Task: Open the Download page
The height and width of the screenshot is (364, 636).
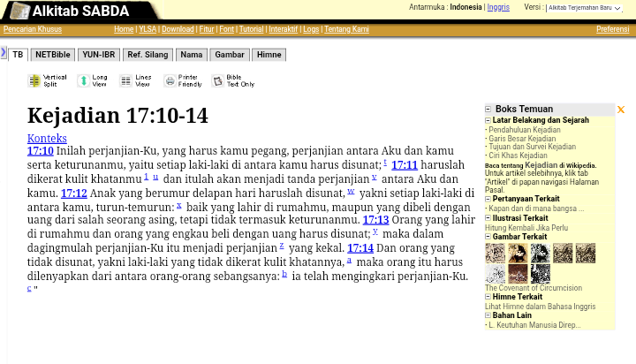Action: [178, 29]
